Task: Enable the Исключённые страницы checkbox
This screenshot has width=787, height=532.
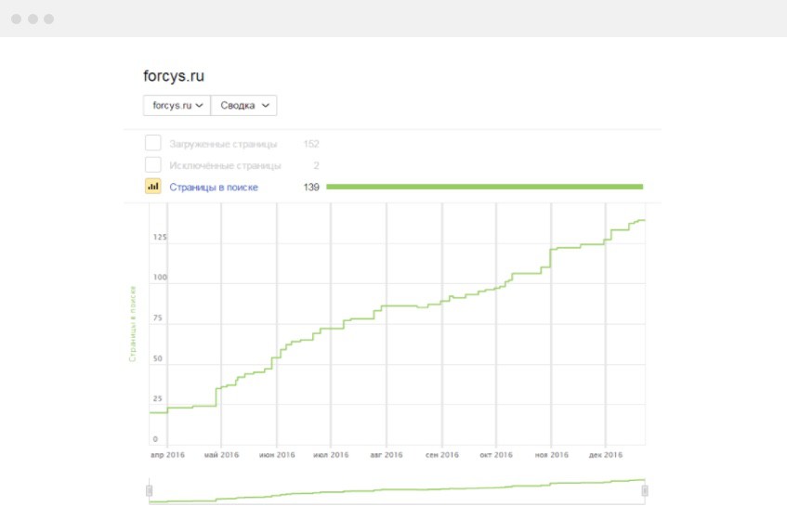Action: (153, 164)
